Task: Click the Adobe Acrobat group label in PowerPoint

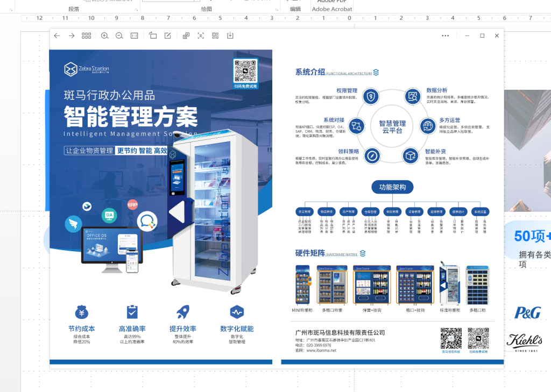Action: [x=332, y=9]
